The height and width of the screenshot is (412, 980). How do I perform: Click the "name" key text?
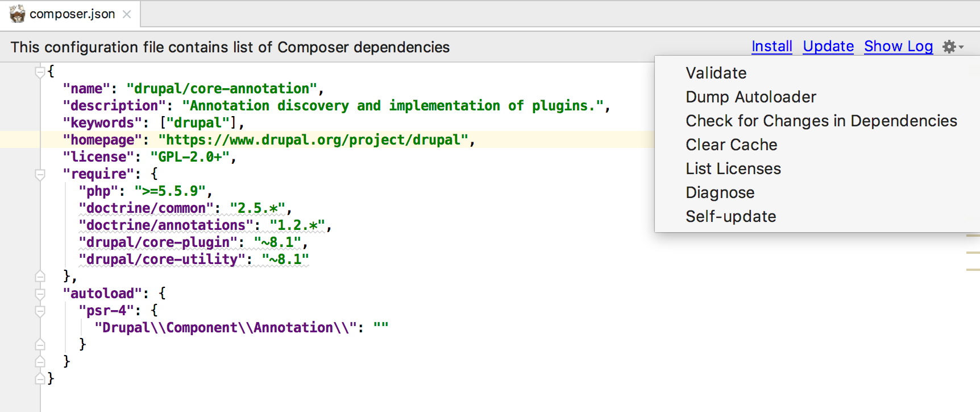[86, 89]
